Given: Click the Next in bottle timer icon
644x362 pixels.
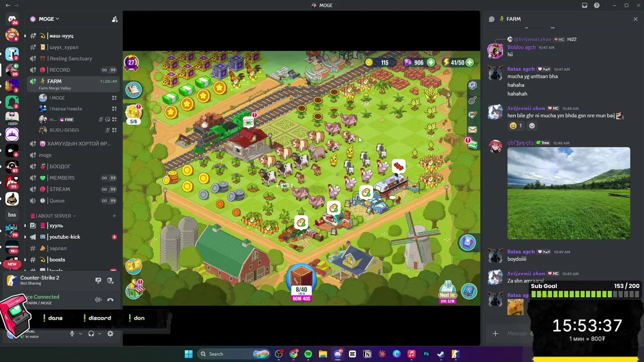Looking at the screenshot, I should [447, 292].
